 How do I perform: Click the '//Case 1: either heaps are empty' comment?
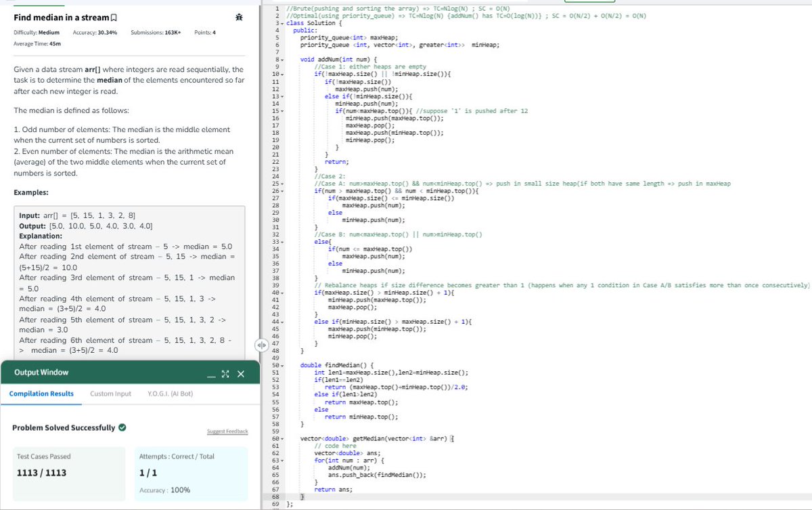(x=369, y=66)
